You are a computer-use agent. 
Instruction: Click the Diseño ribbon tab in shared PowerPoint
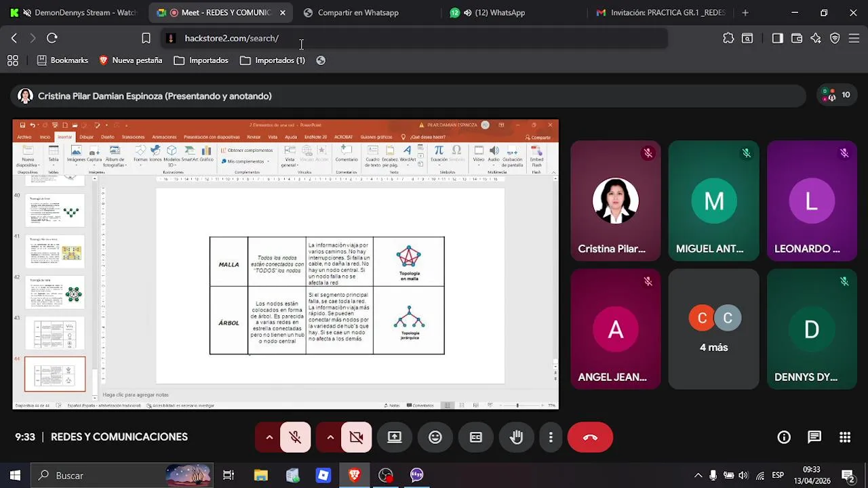(108, 137)
